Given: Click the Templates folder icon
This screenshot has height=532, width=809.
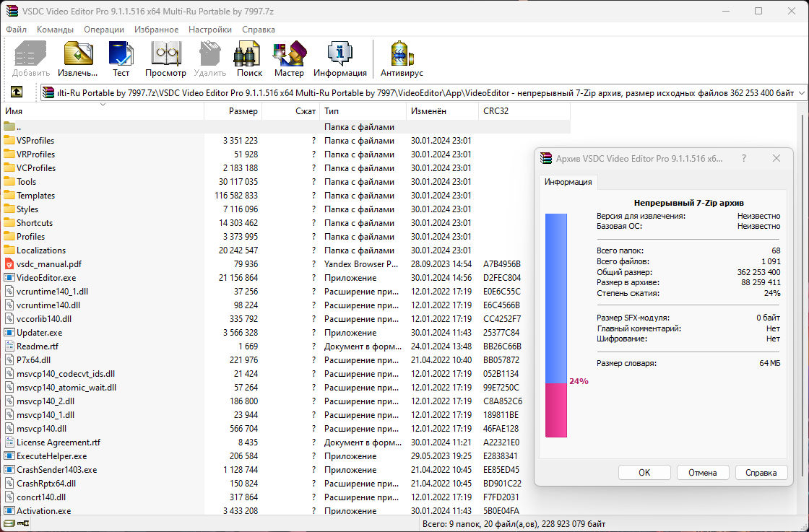Looking at the screenshot, I should (9, 196).
